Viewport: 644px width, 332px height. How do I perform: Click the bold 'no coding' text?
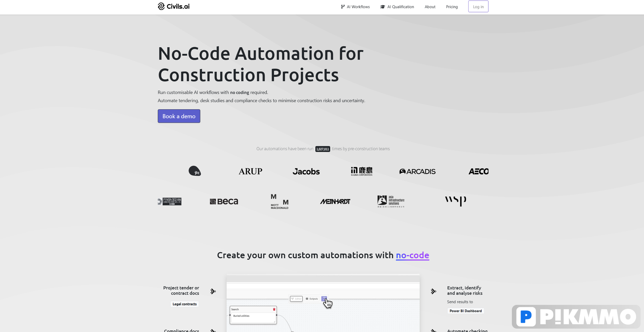click(239, 92)
